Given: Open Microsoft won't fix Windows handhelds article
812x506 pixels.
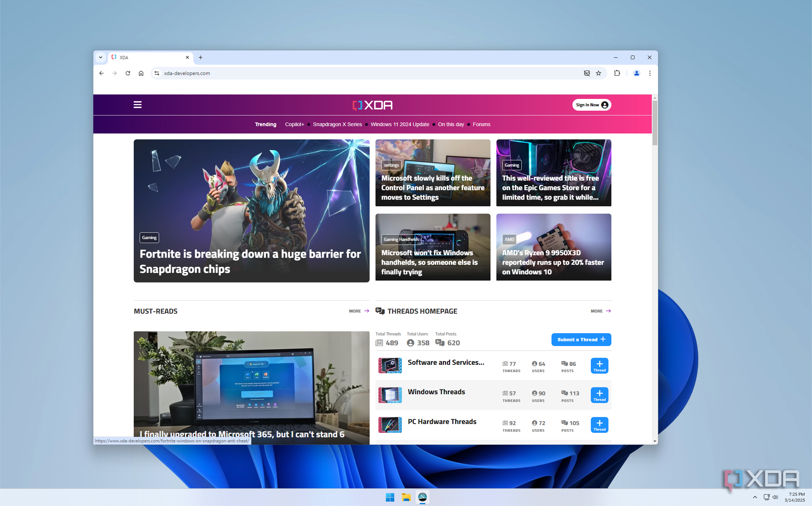Looking at the screenshot, I should click(433, 247).
